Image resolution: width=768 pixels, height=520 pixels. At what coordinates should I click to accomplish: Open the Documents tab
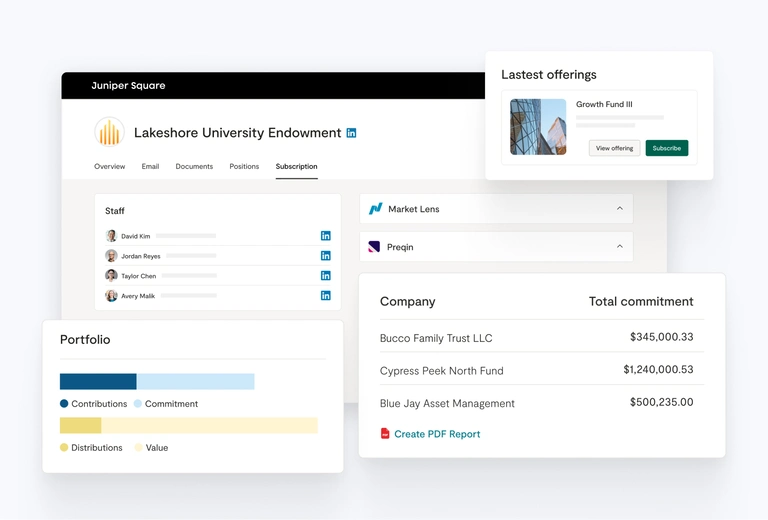194,166
